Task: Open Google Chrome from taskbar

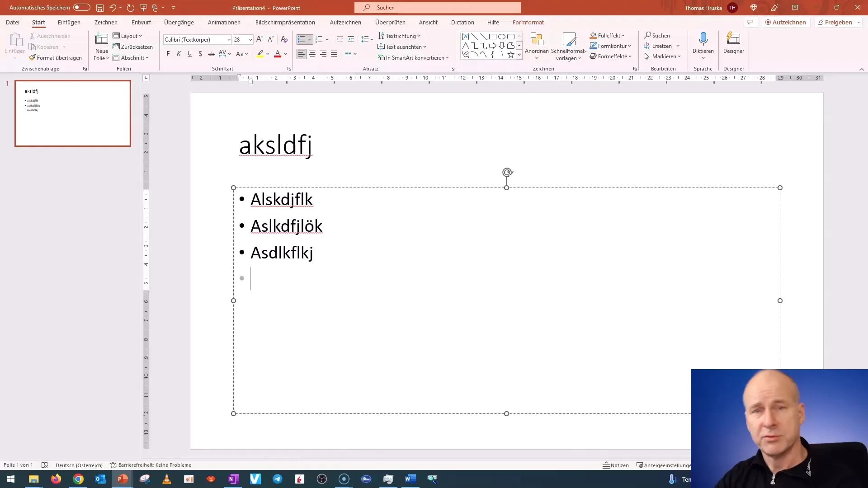Action: (78, 479)
